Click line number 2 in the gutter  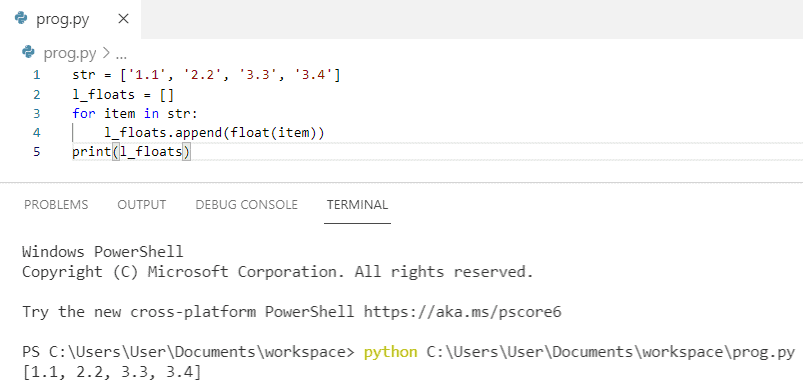coord(36,95)
